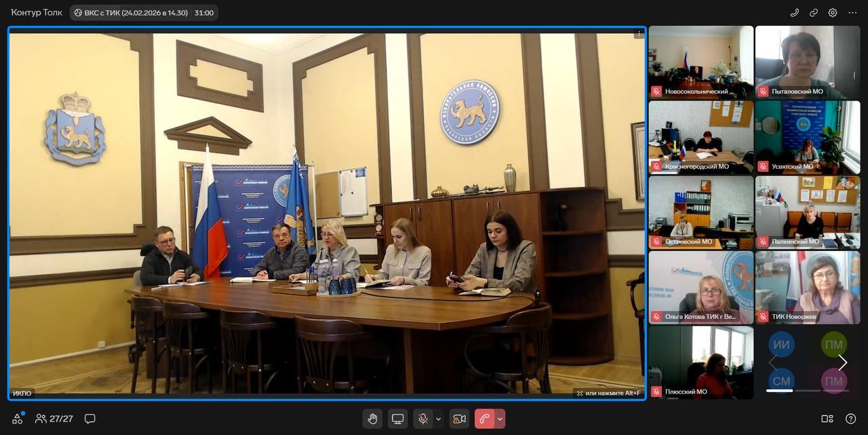The width and height of the screenshot is (868, 435).
Task: Unmute the microphone
Action: coord(423,419)
